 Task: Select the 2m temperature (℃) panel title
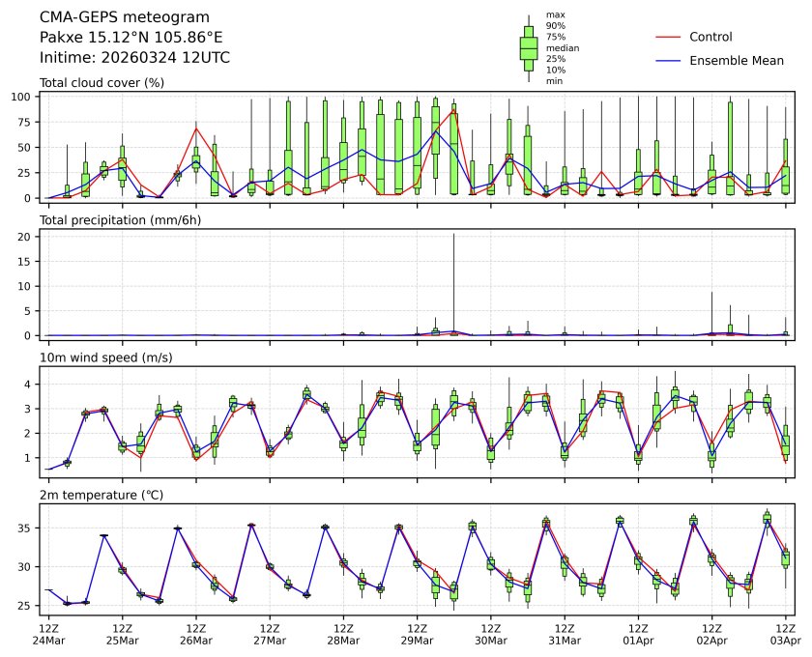click(103, 496)
